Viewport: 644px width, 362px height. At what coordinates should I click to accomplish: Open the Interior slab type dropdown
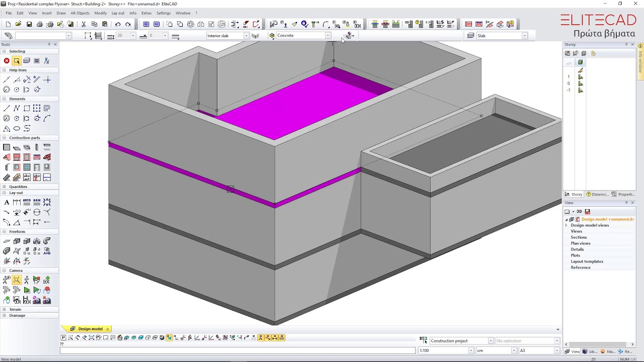[246, 36]
